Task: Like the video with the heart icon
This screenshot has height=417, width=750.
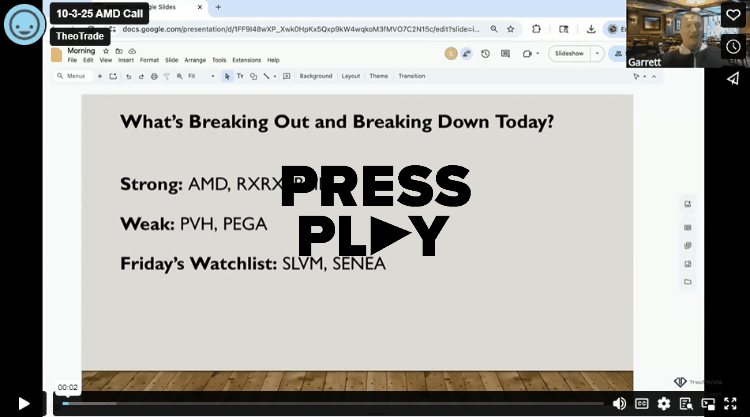Action: 733,15
